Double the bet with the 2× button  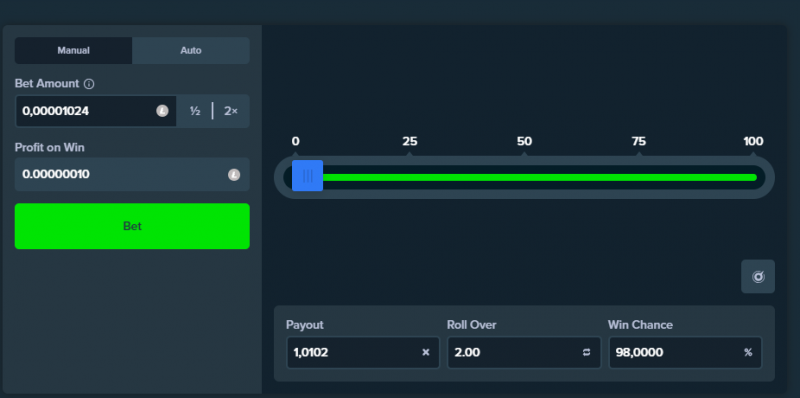(x=231, y=111)
